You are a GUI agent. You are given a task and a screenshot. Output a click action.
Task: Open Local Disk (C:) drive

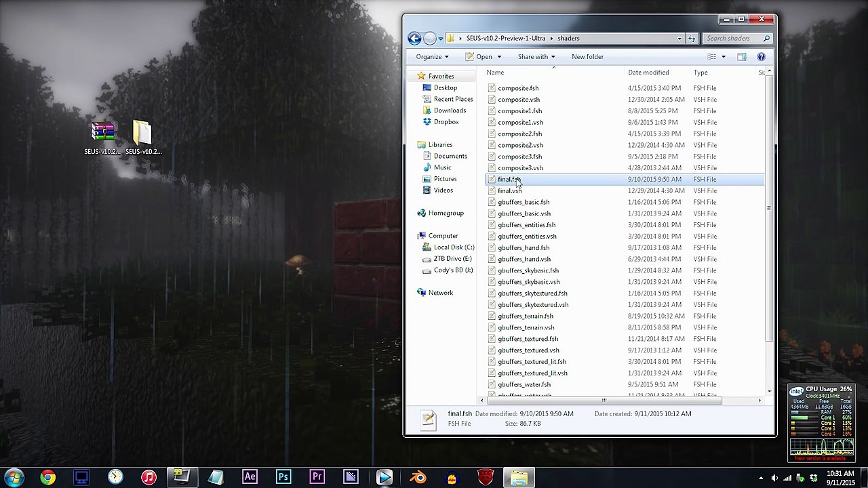click(454, 247)
